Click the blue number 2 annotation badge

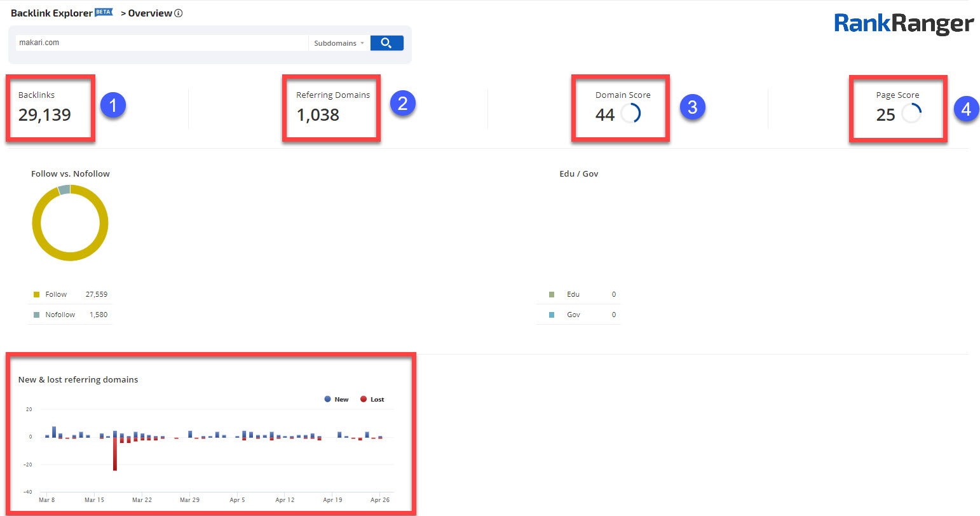[402, 103]
